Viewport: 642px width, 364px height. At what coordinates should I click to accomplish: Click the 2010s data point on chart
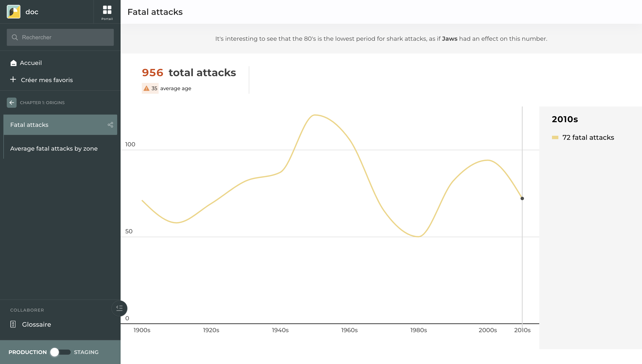coord(522,199)
